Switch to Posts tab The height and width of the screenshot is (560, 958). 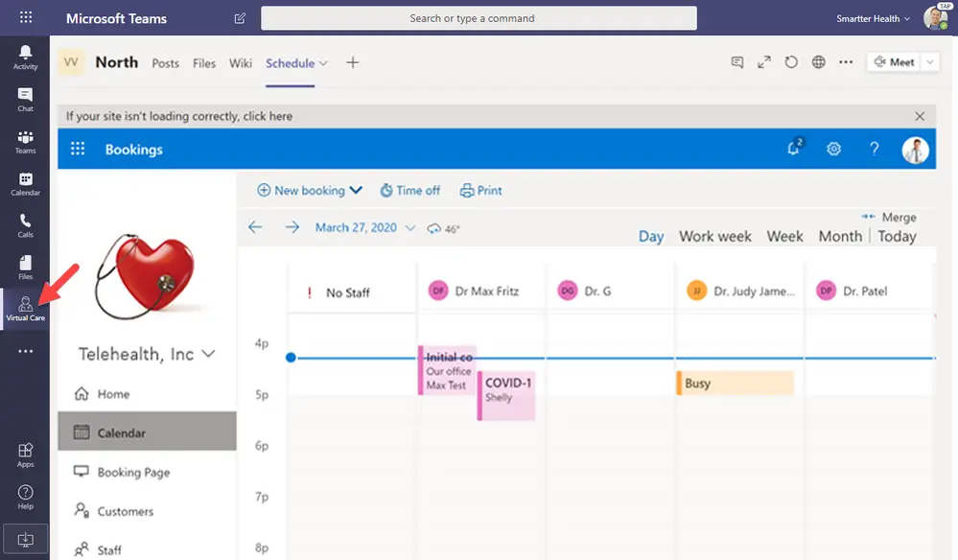(166, 63)
